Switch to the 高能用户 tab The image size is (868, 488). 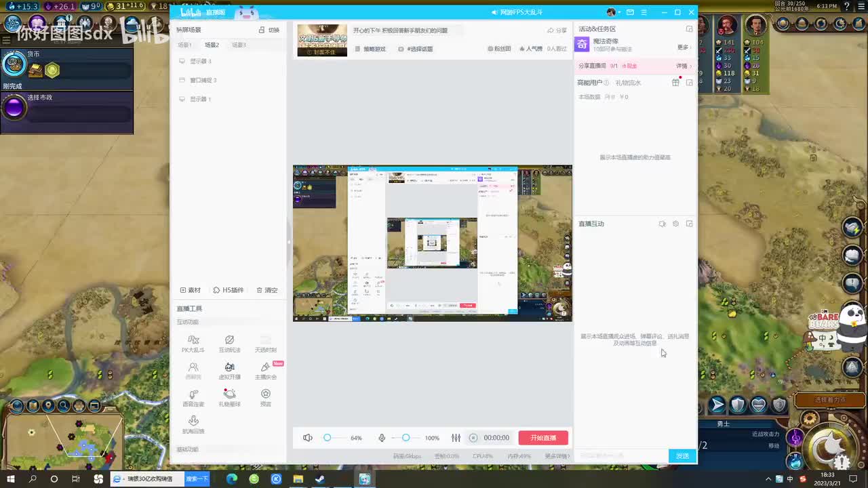tap(589, 83)
